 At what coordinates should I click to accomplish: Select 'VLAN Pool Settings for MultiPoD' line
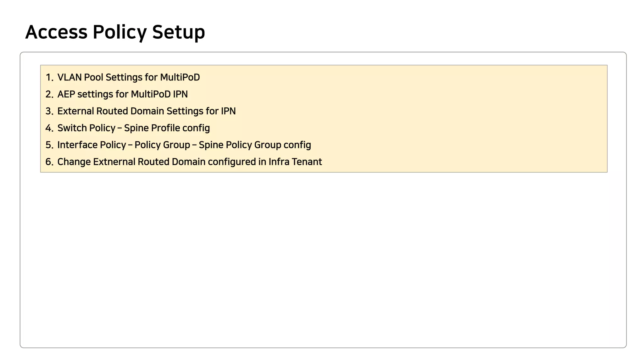coord(128,77)
